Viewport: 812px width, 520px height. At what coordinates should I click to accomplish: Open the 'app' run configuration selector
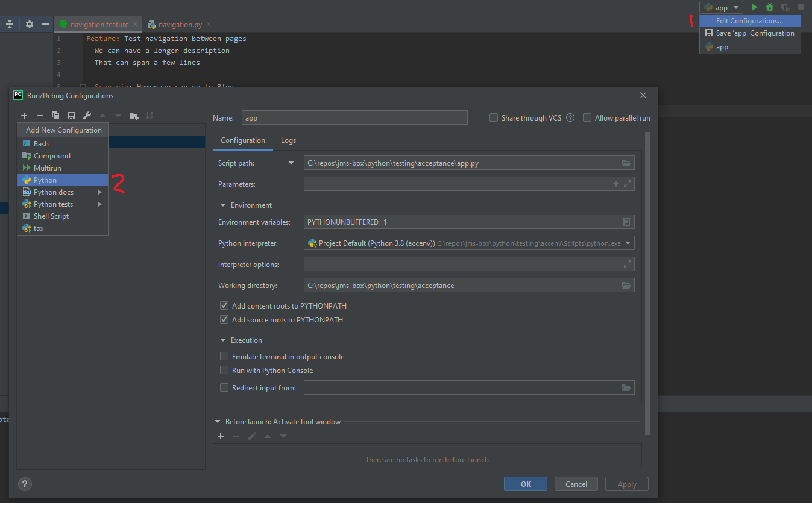pyautogui.click(x=721, y=8)
